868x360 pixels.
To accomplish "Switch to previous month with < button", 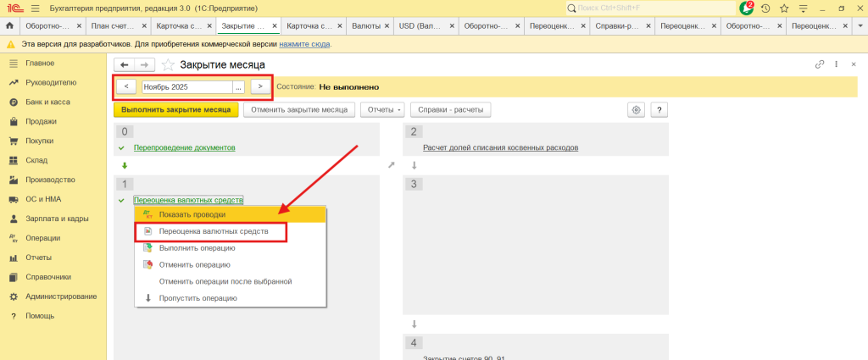I will (x=127, y=86).
